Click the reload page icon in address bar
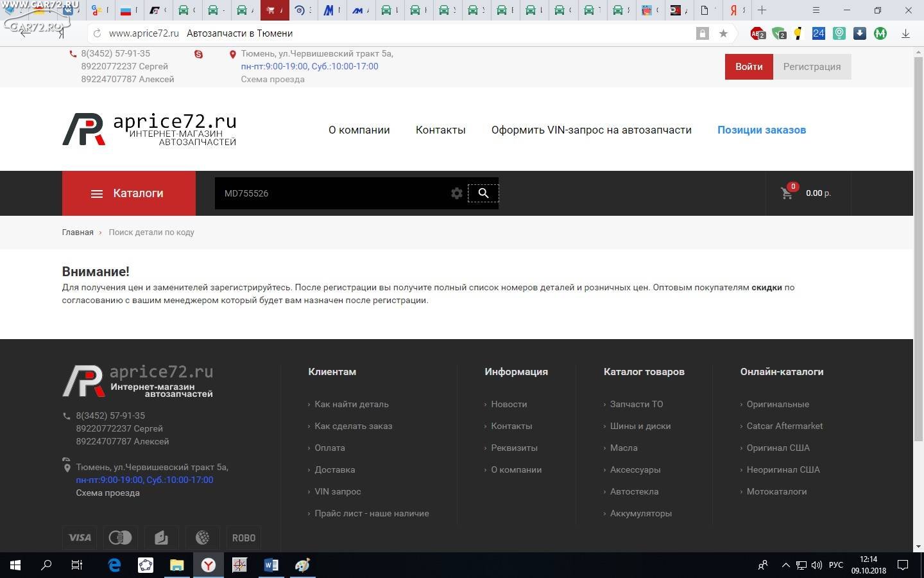Image resolution: width=924 pixels, height=578 pixels. tap(97, 33)
